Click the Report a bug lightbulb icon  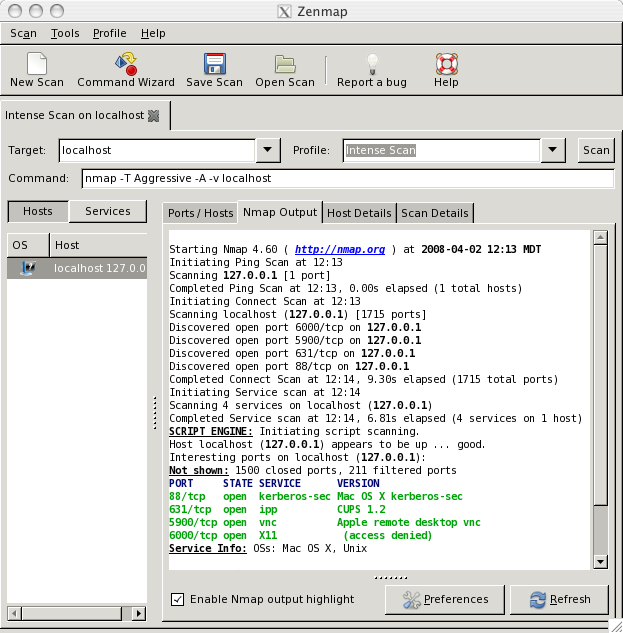click(372, 64)
